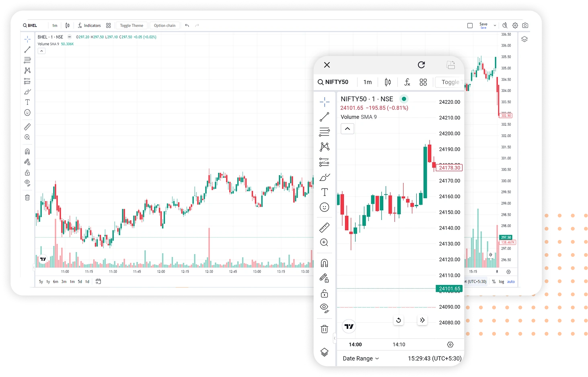Open the Option chain button
The width and height of the screenshot is (588, 377).
click(x=164, y=25)
